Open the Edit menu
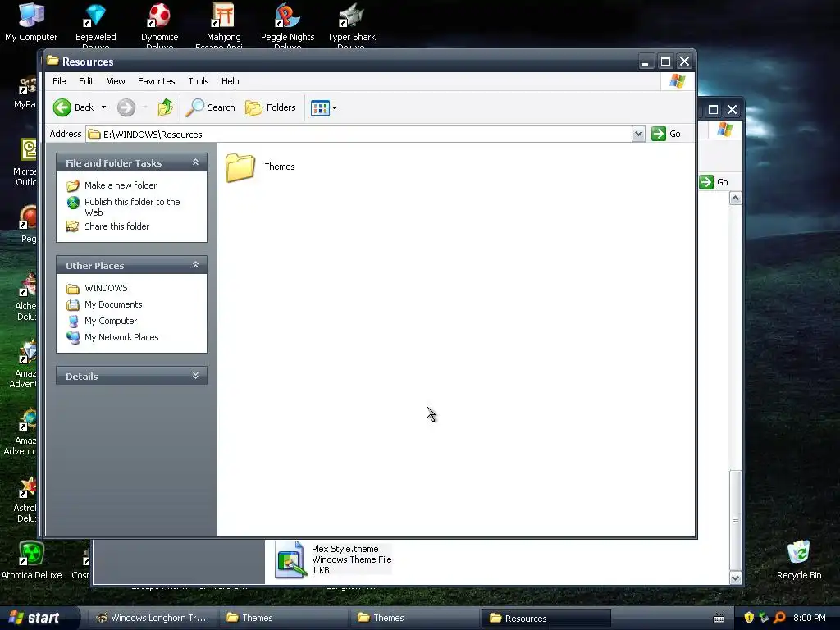 [86, 81]
